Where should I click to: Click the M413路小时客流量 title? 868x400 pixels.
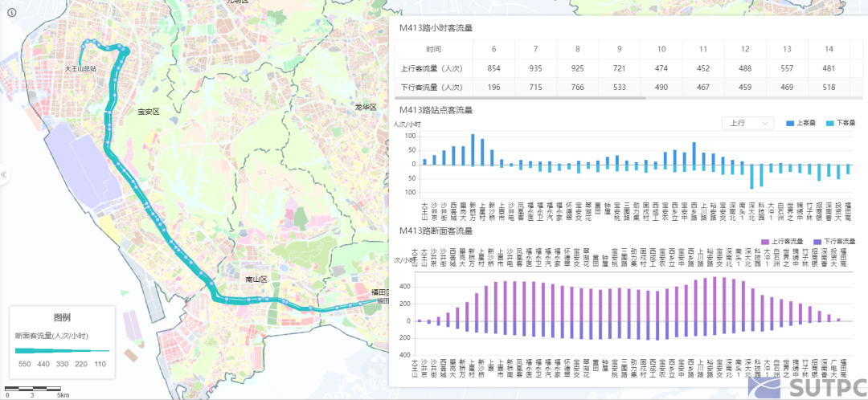pyautogui.click(x=436, y=27)
